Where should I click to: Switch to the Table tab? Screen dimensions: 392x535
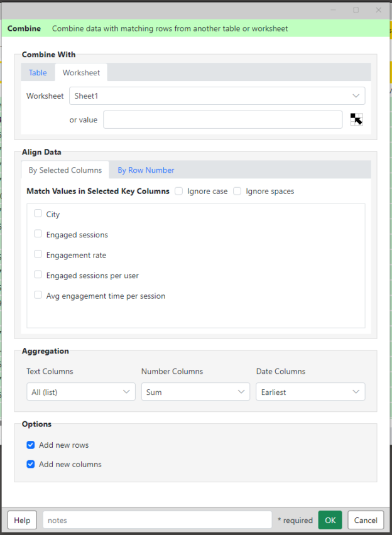(x=37, y=72)
